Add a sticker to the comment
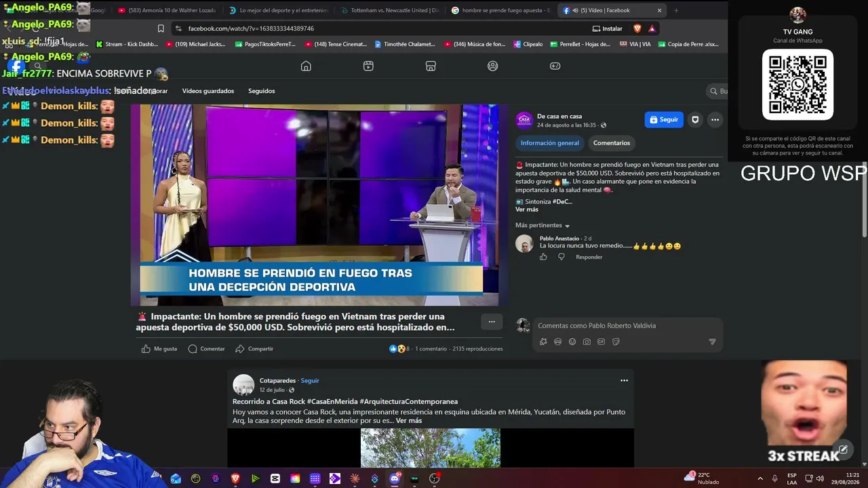This screenshot has width=868, height=488. 616,342
